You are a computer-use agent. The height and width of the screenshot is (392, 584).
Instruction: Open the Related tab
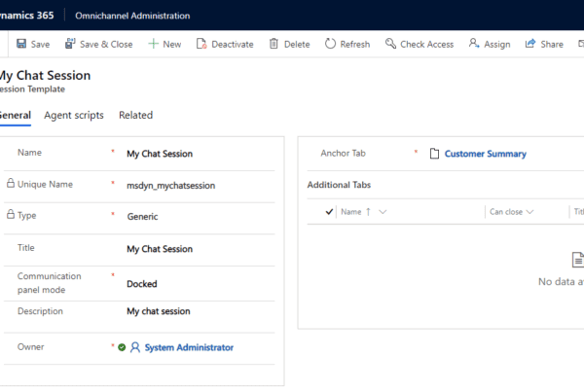pyautogui.click(x=135, y=115)
